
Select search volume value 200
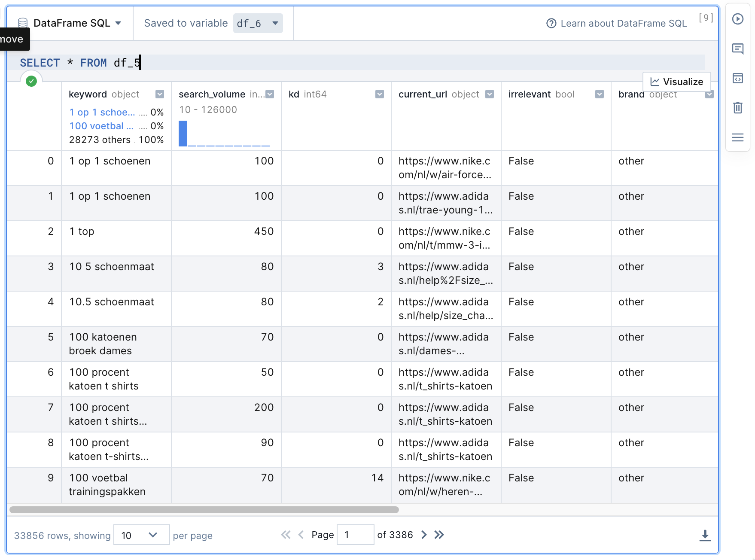[226, 414]
